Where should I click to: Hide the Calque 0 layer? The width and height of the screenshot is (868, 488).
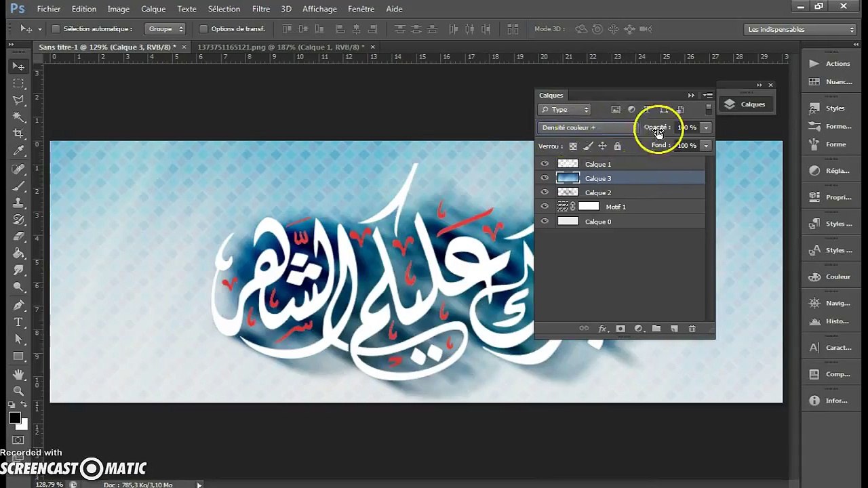point(545,222)
